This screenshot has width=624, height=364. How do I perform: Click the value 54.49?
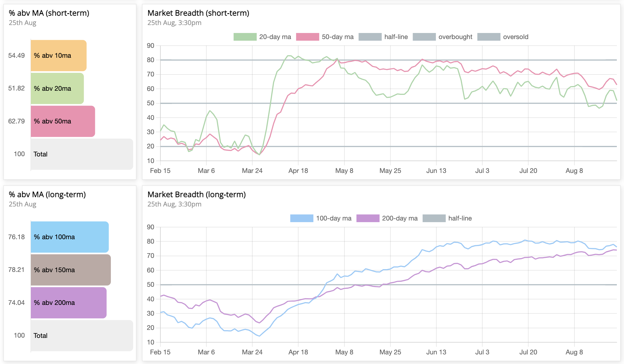[17, 56]
